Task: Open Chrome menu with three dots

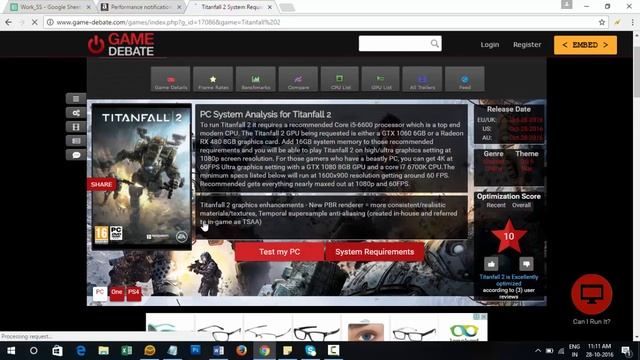Action: coord(633,22)
